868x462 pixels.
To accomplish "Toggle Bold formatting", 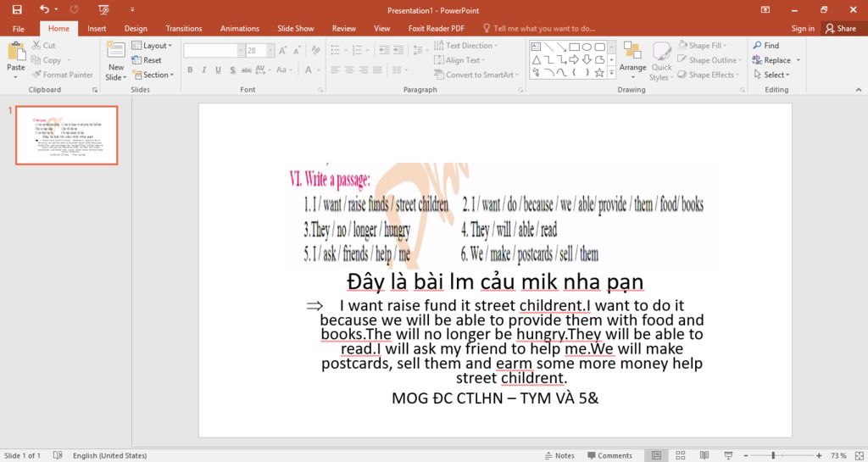I will 190,70.
